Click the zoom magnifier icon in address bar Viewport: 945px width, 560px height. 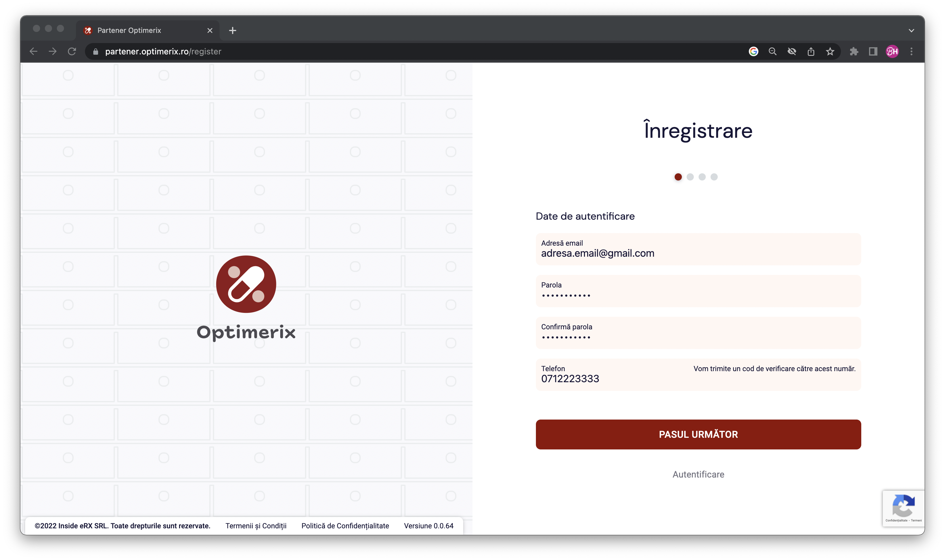coord(772,51)
